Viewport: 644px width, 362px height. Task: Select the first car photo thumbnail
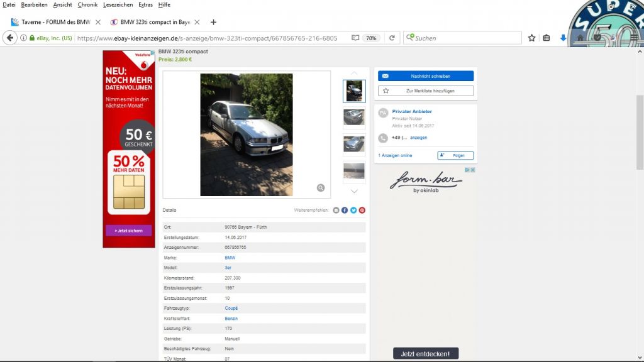coord(354,91)
